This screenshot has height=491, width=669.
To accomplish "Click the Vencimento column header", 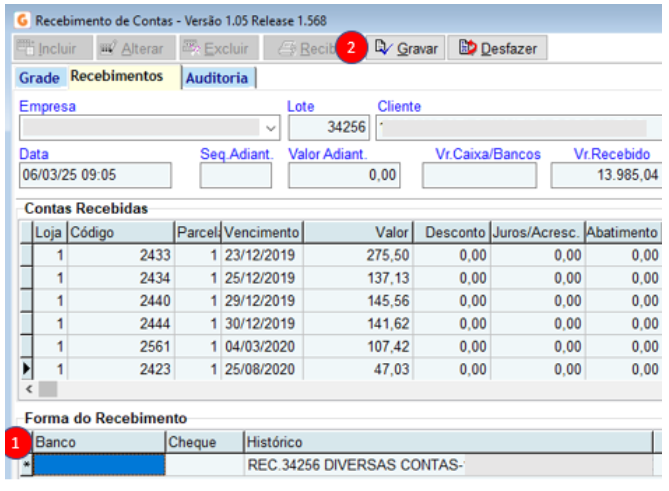I will tap(262, 232).
